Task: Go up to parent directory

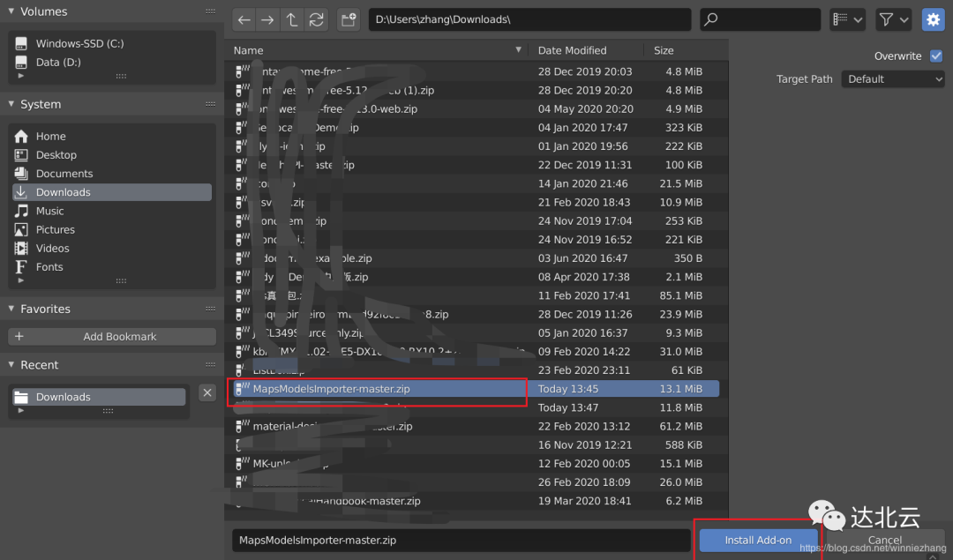Action: (292, 19)
